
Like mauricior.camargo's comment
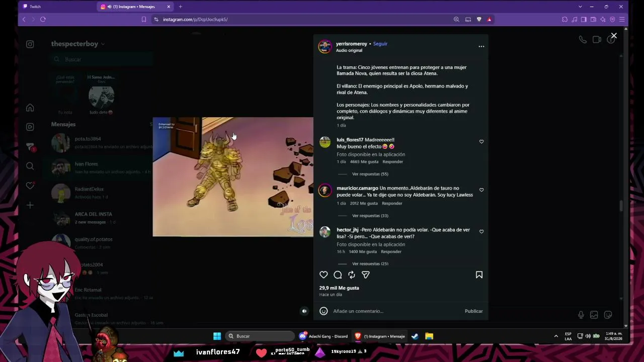coord(481,190)
